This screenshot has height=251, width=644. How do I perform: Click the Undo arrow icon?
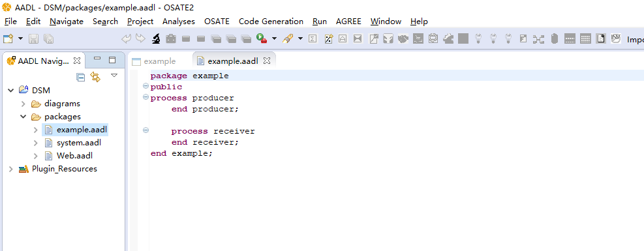(127, 38)
